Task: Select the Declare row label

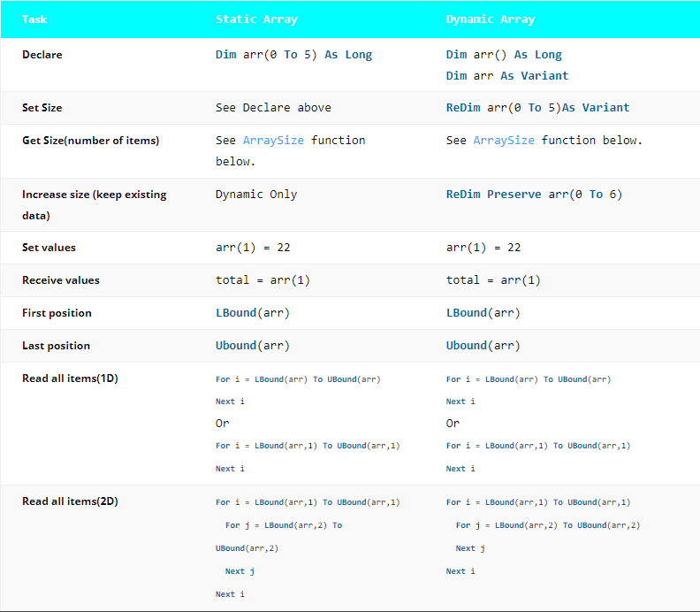Action: tap(42, 55)
